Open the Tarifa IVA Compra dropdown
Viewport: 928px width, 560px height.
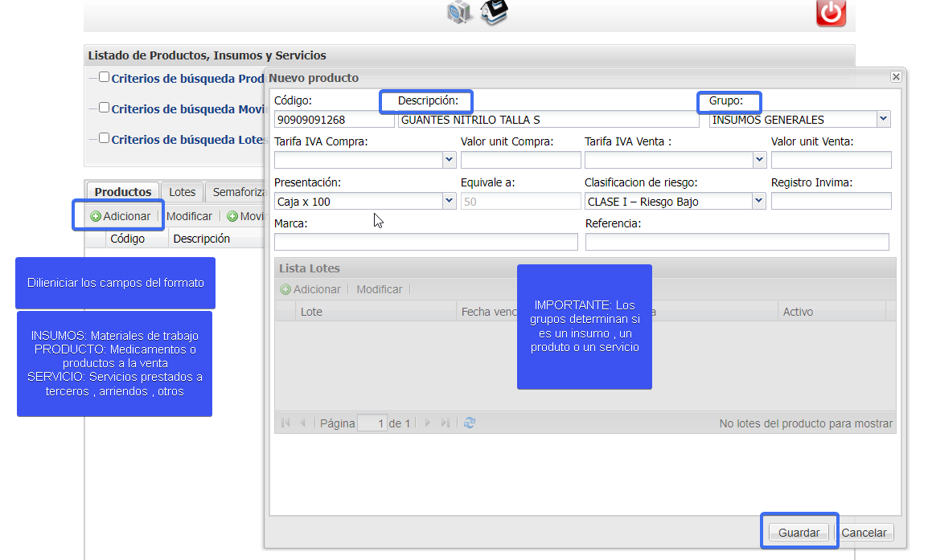coord(450,160)
